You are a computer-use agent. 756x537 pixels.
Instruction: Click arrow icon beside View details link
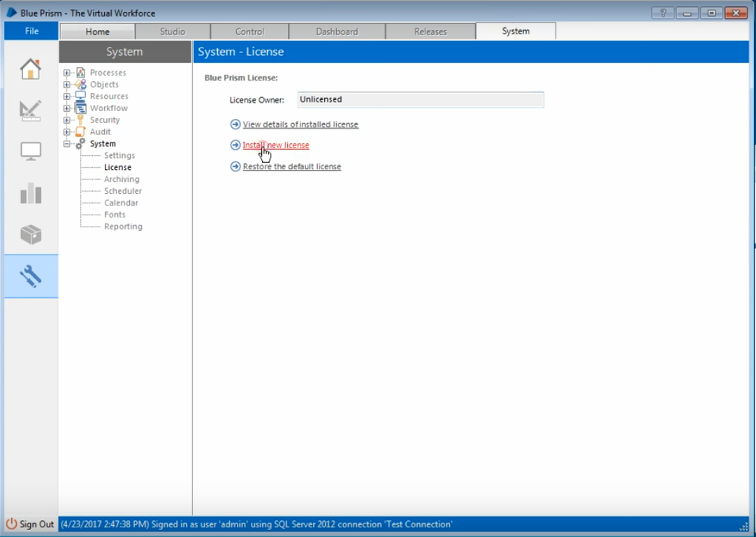click(235, 124)
